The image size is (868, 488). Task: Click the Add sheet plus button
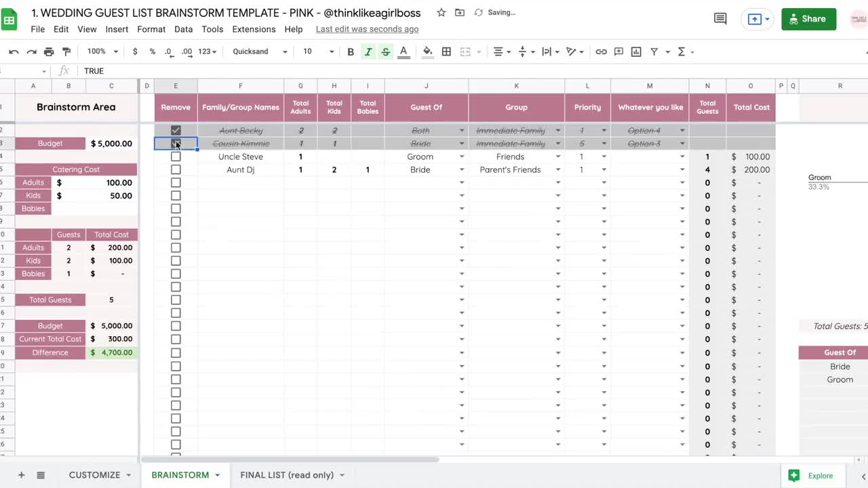point(21,475)
